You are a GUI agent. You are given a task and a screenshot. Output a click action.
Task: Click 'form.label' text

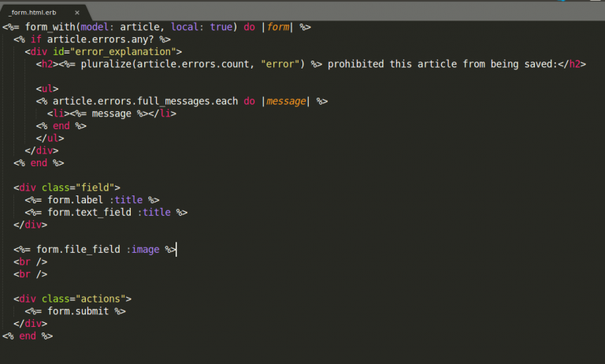(76, 200)
